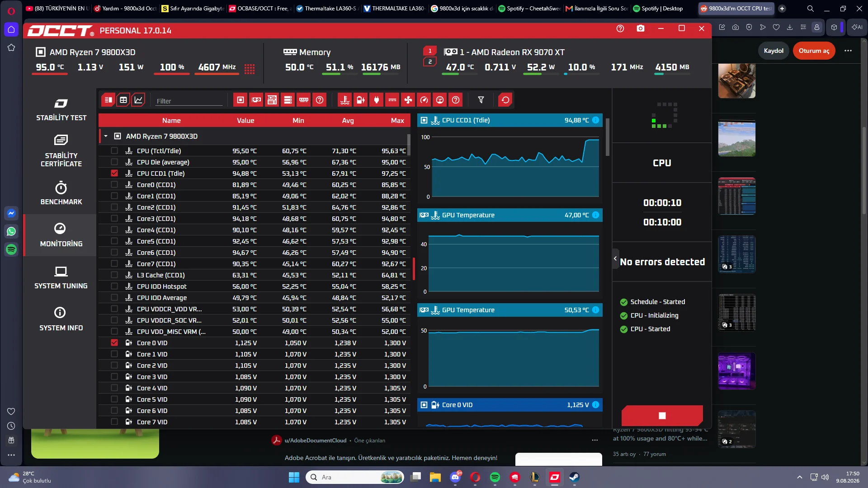
Task: Click the Kaydol sign-up button
Action: coord(774,51)
